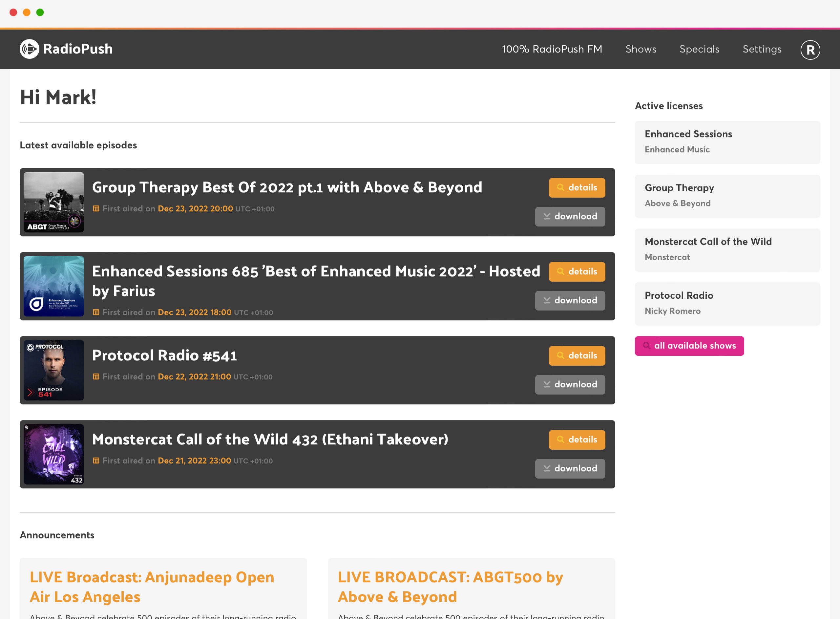Open the Settings navigation item
This screenshot has height=619, width=840.
[762, 49]
